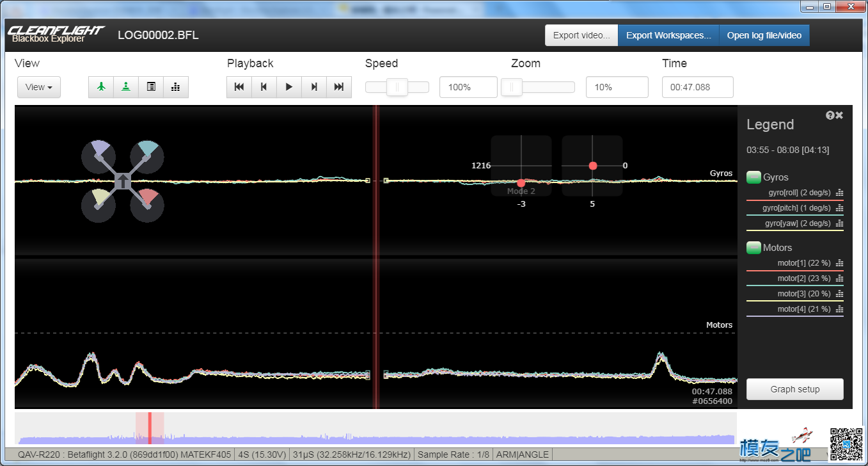Edit the zoom 10% field
This screenshot has width=868, height=466.
617,87
